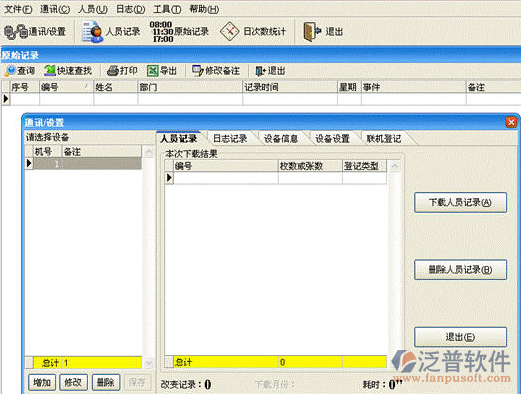This screenshot has height=394, width=521.
Task: Open 日次数统计 diamond icon
Action: tap(230, 32)
